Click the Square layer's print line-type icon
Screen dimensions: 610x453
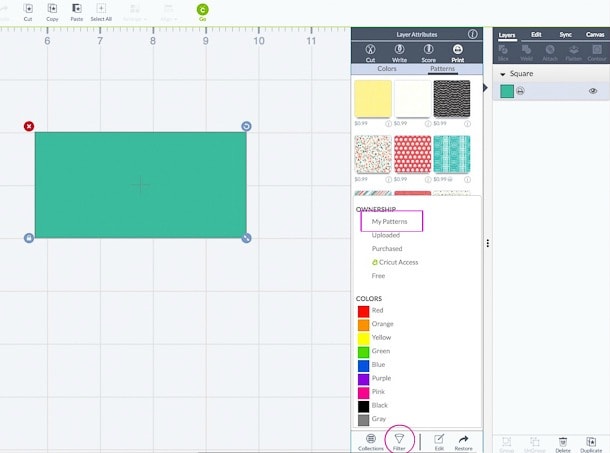pyautogui.click(x=520, y=91)
